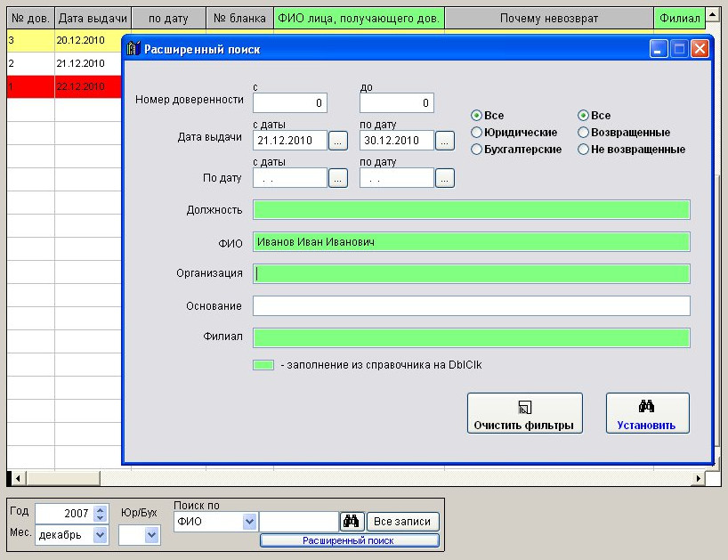The image size is (728, 560).
Task: Select Юридические radio button
Action: pyautogui.click(x=477, y=133)
